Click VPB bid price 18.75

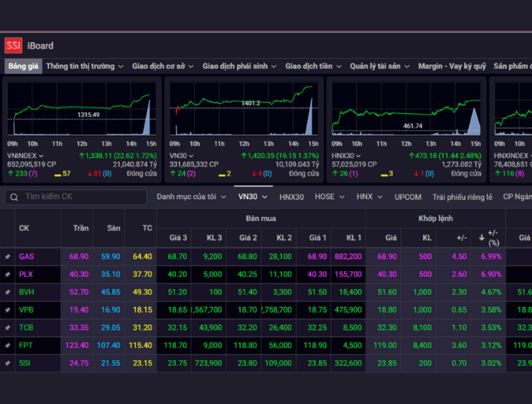(x=317, y=310)
